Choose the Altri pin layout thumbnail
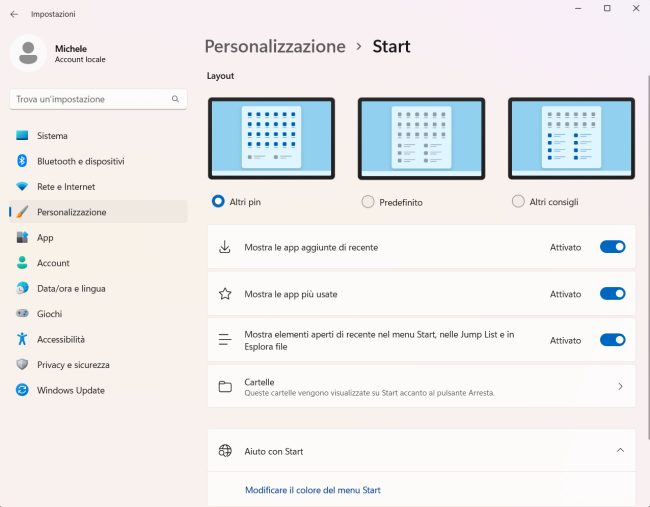This screenshot has height=507, width=650. point(272,138)
